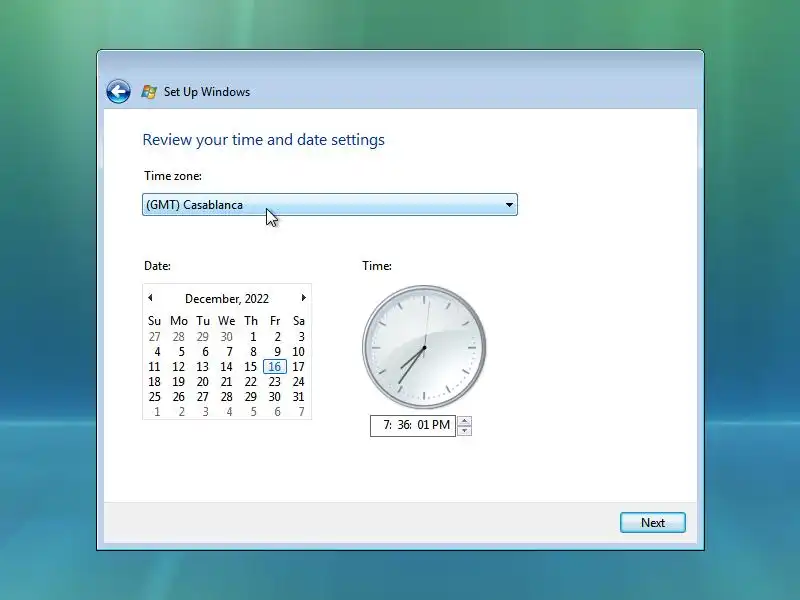The width and height of the screenshot is (800, 600).
Task: Select December 8 in calendar
Action: coord(253,352)
